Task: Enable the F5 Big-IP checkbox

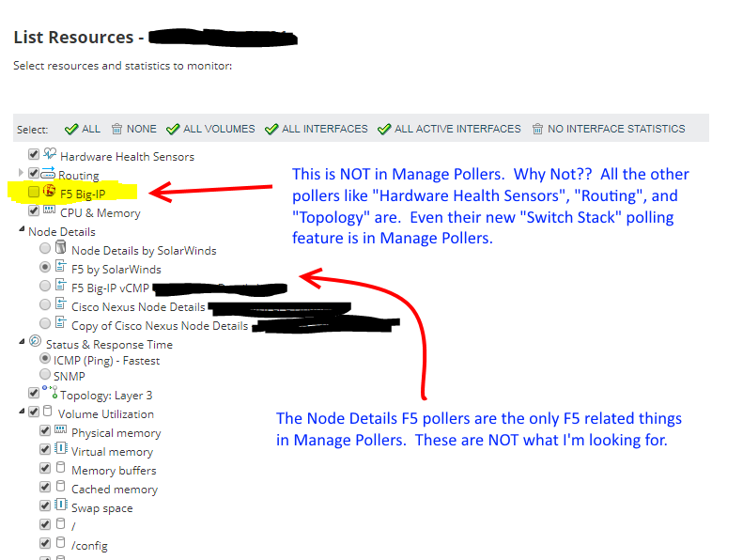Action: point(34,192)
